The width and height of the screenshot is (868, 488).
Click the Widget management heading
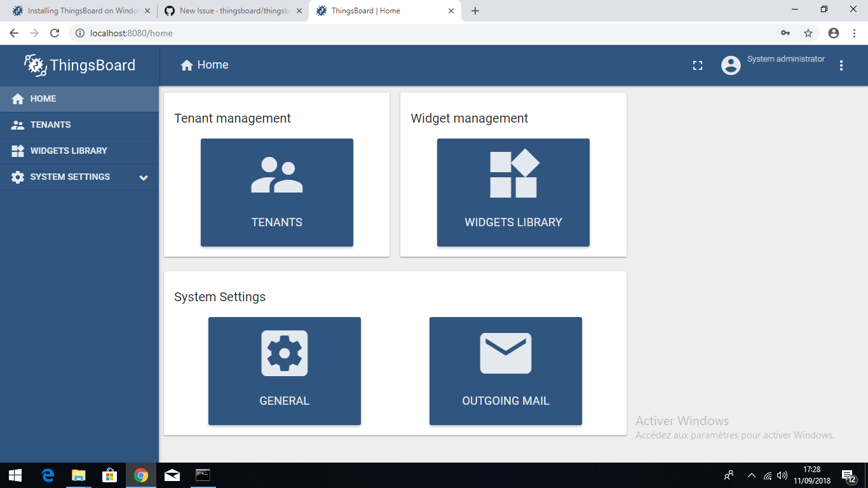point(470,118)
